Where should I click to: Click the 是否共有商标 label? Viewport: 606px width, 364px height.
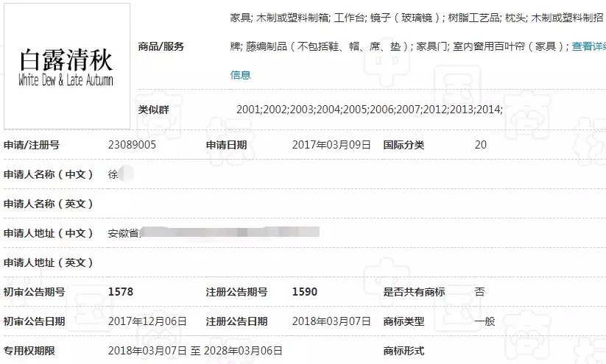point(414,292)
